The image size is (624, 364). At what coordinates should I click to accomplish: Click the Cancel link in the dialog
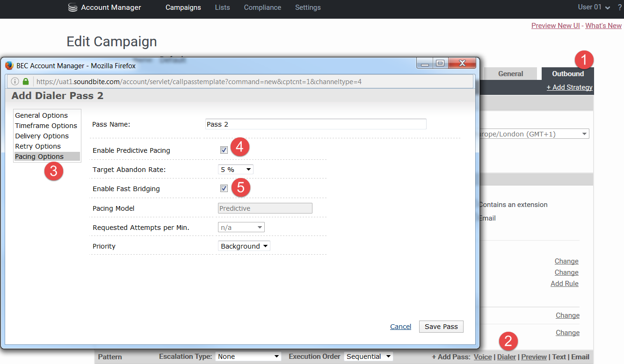click(x=400, y=327)
